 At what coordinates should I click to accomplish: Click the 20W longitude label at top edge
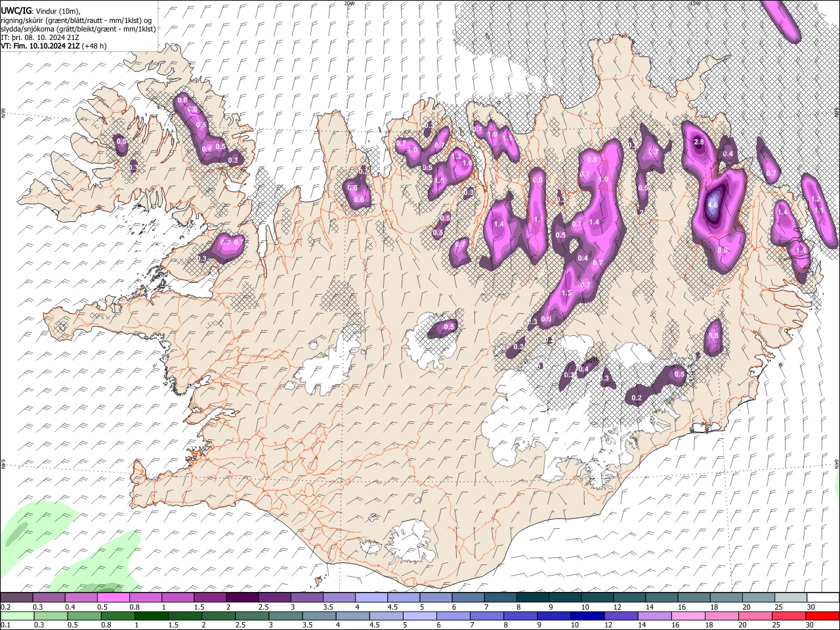(349, 3)
